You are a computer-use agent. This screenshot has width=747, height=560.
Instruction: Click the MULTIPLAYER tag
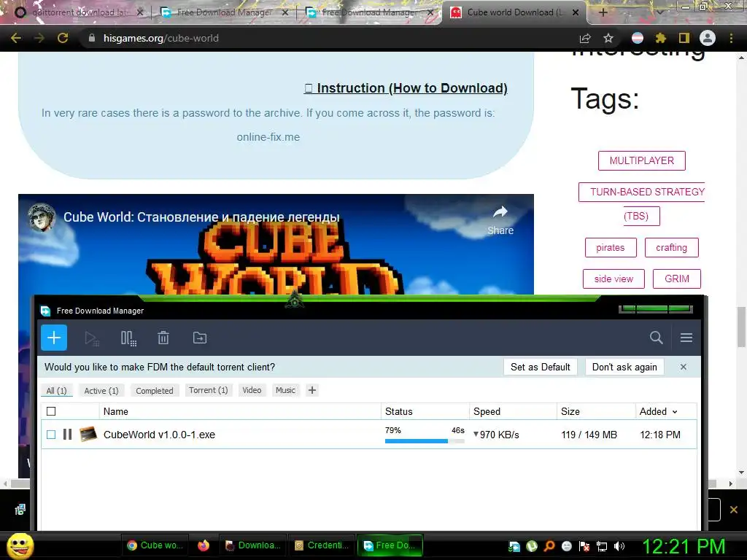pyautogui.click(x=642, y=160)
